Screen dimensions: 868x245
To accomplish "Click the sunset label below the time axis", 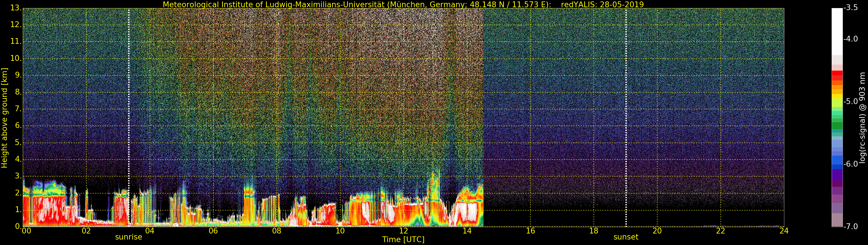I will tap(626, 237).
